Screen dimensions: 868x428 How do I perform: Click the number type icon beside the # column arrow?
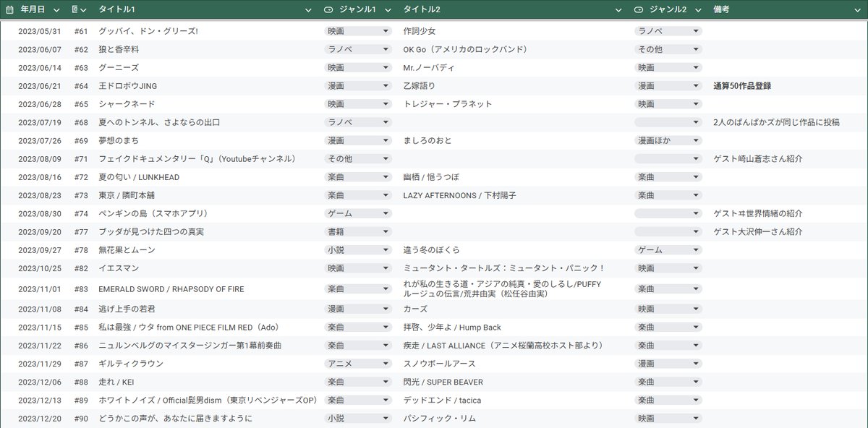(x=75, y=9)
